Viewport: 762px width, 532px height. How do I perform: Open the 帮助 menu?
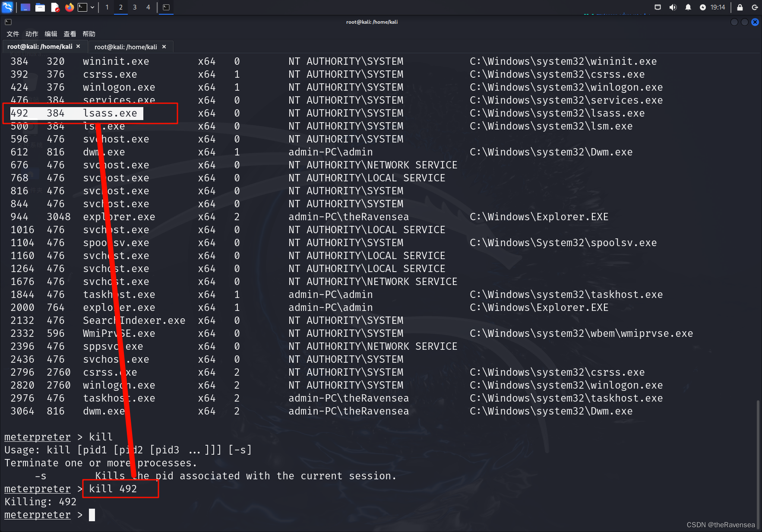point(89,34)
